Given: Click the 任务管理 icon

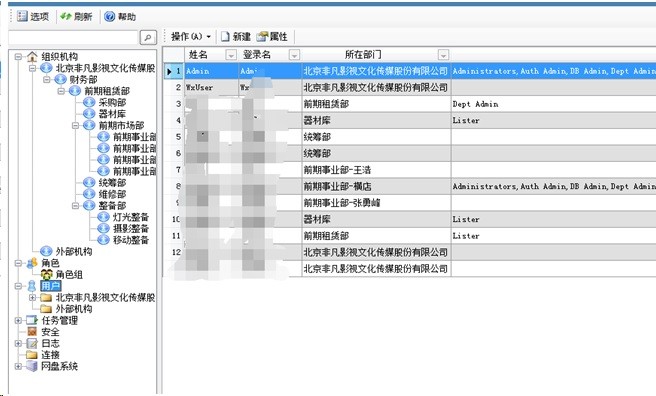Looking at the screenshot, I should pos(32,320).
